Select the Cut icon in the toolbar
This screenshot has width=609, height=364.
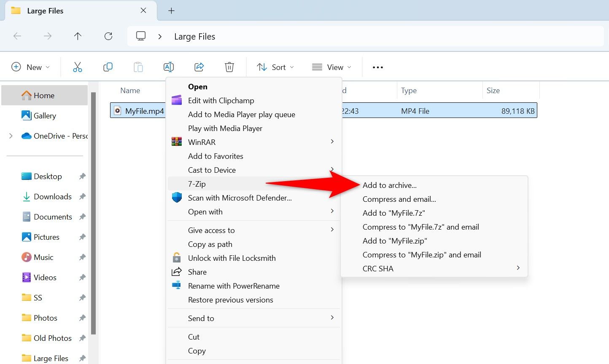[x=77, y=67]
